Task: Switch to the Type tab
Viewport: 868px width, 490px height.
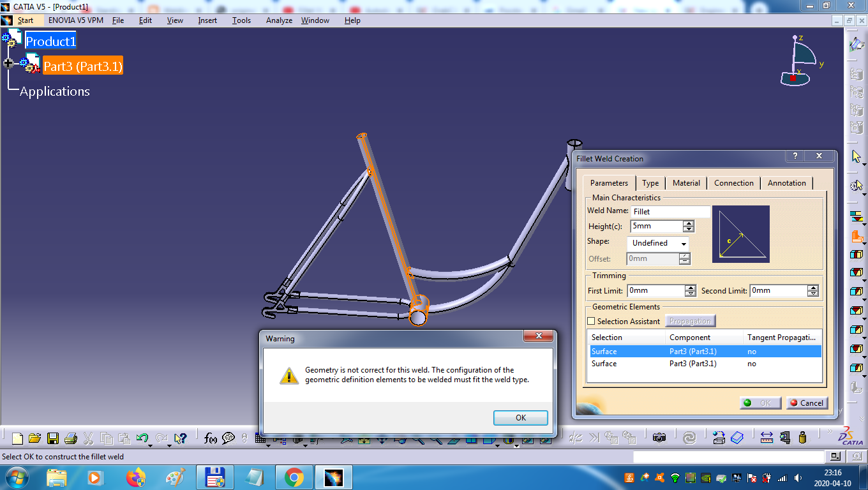Action: tap(650, 182)
